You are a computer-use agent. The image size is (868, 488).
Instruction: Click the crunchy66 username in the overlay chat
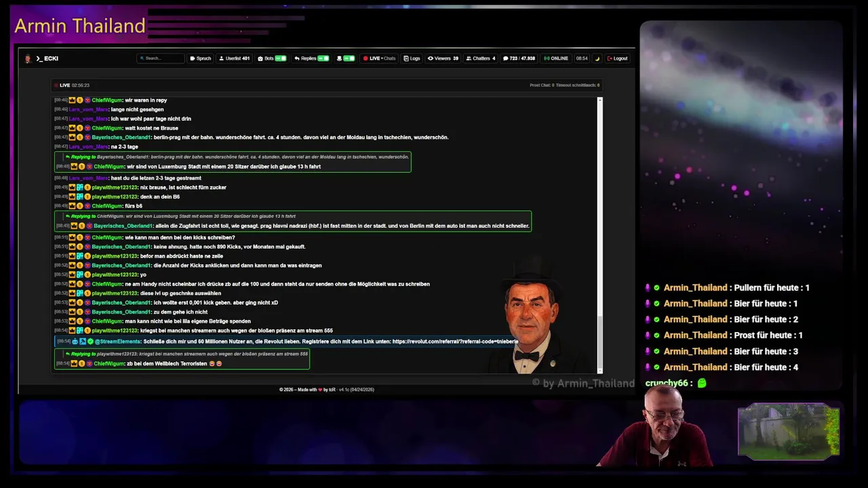click(667, 383)
